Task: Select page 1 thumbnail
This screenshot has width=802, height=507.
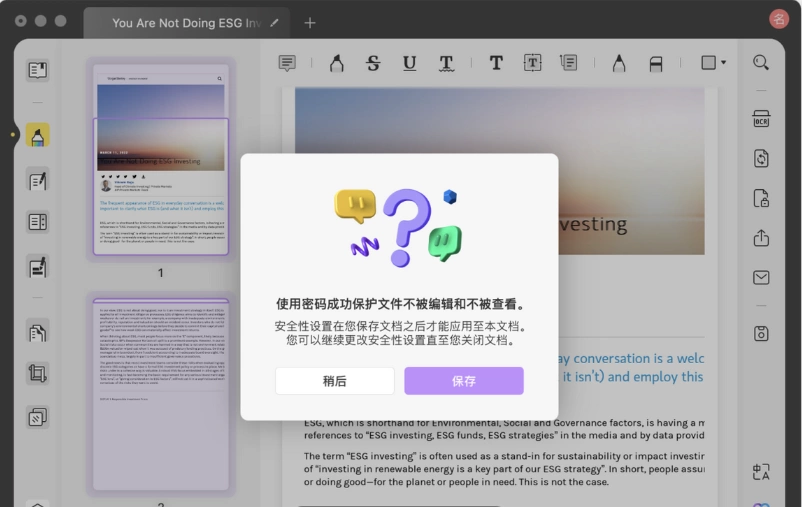Action: 161,160
